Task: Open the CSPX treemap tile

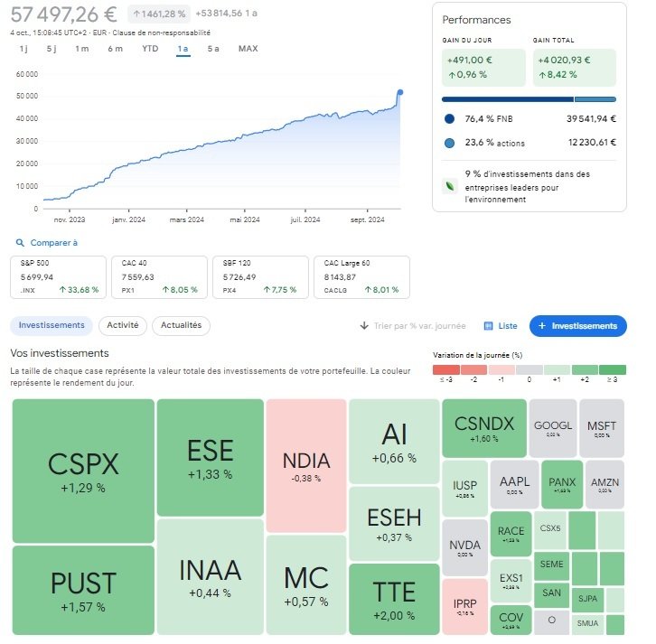Action: click(83, 471)
